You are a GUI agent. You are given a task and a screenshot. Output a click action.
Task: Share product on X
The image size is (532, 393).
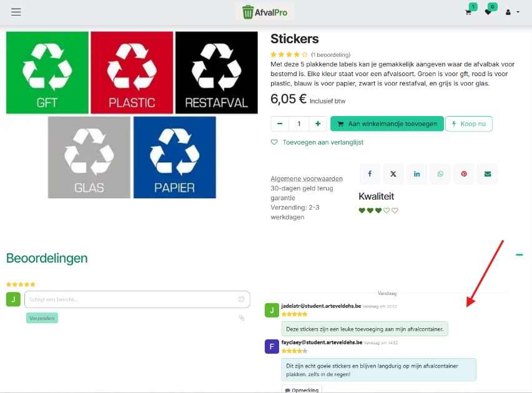pos(393,174)
